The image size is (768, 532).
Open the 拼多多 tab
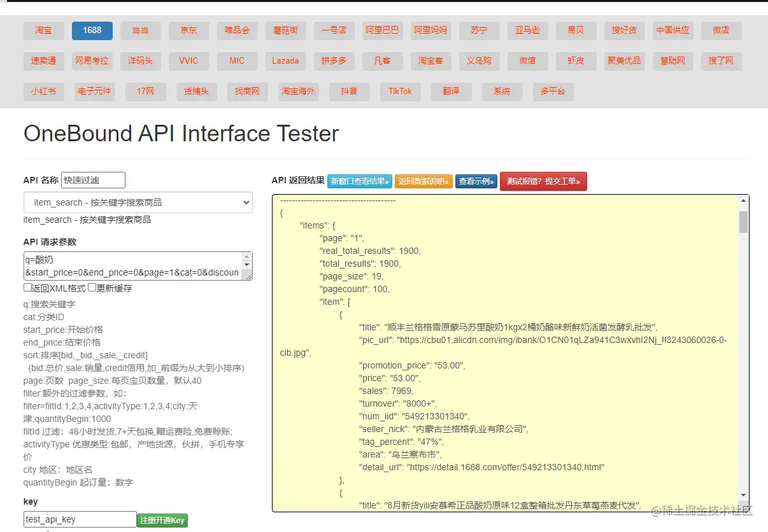(x=334, y=61)
